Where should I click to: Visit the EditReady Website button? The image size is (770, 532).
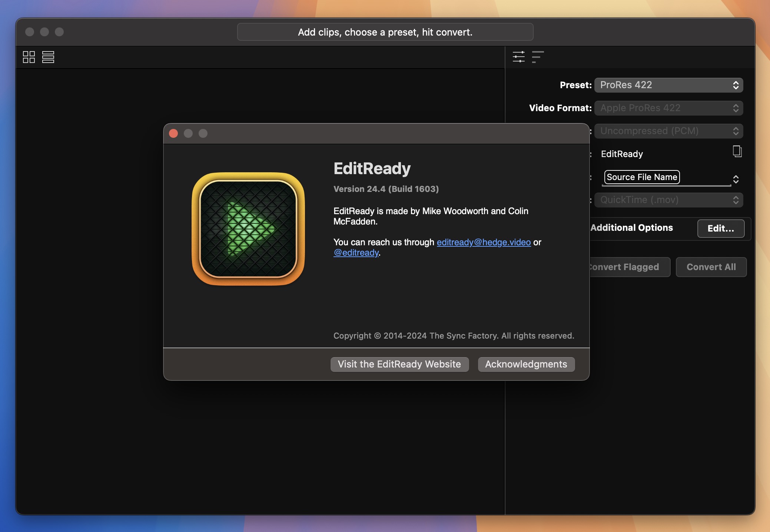399,364
